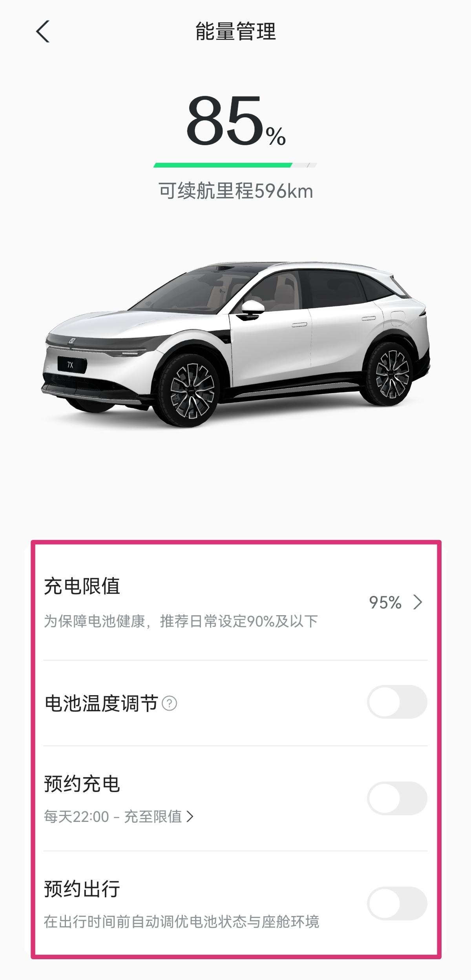Open the 95% charge limit value
Viewport: 471px width, 980px height.
click(385, 602)
